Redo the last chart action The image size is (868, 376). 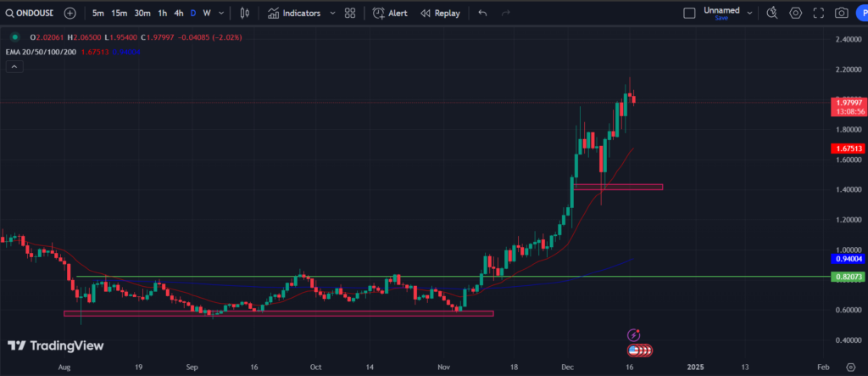(505, 14)
